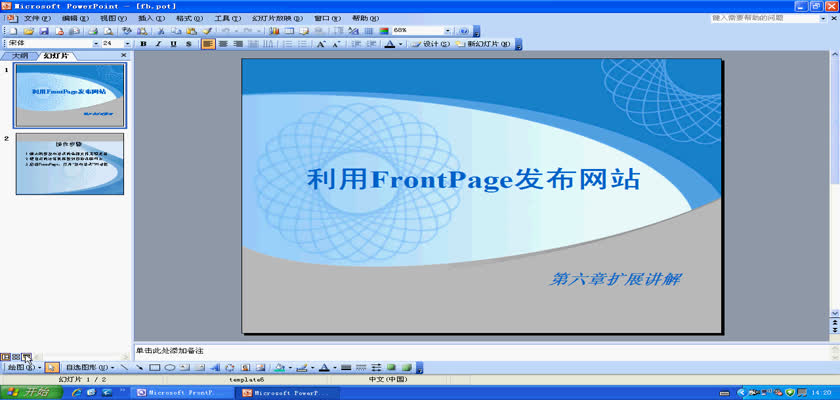Close the slides pane with X

pos(124,55)
